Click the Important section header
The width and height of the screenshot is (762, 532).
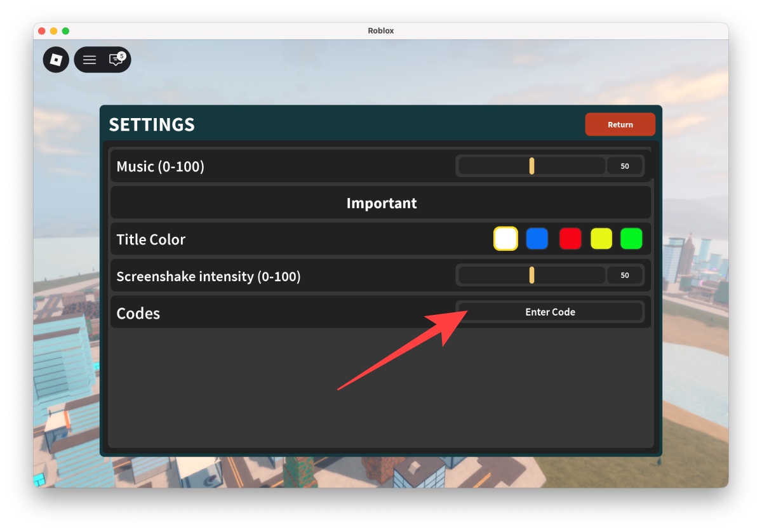point(381,203)
